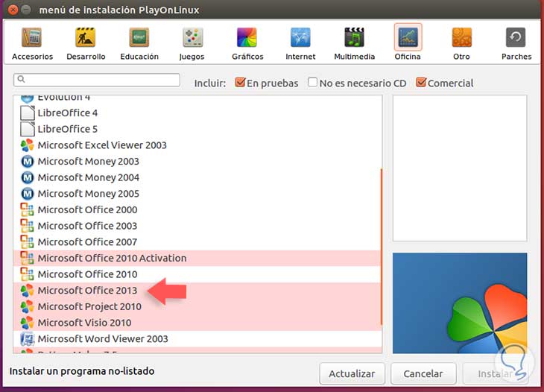Click the Microsoft Office 2010 Activation icon

coord(27,258)
